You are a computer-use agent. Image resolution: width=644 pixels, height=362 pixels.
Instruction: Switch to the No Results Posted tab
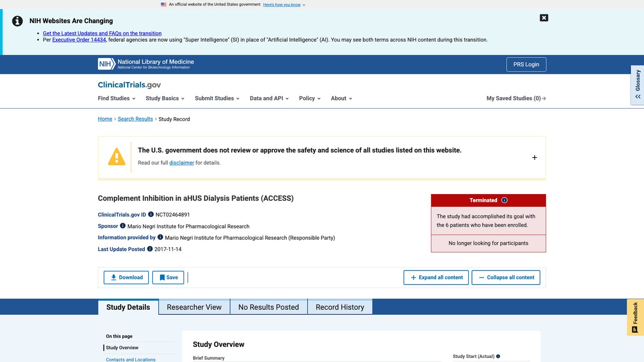click(269, 307)
